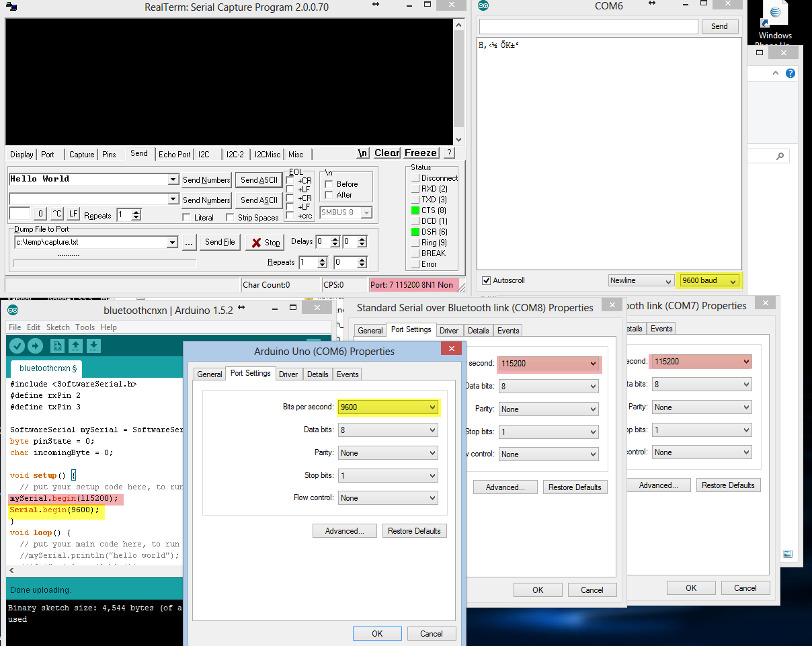Click the ^C button in RealTerm Send tab

pyautogui.click(x=57, y=214)
